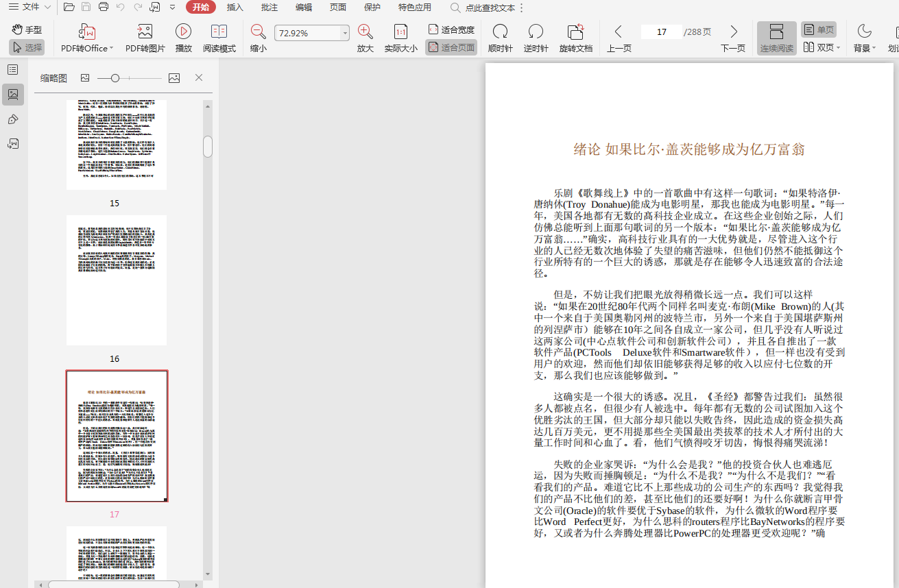
Task: Switch to the 特色应用 tab
Action: coord(414,8)
